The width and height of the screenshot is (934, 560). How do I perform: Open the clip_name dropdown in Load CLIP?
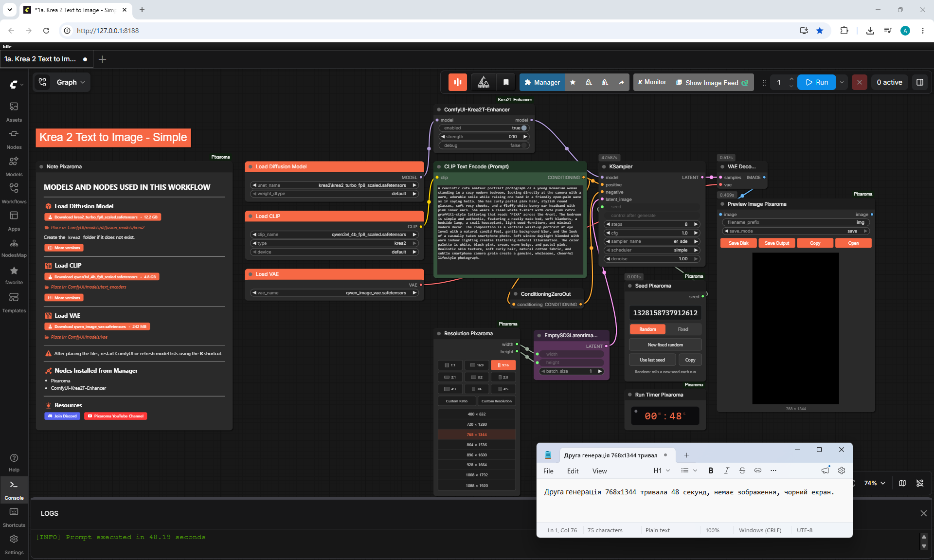click(x=334, y=235)
